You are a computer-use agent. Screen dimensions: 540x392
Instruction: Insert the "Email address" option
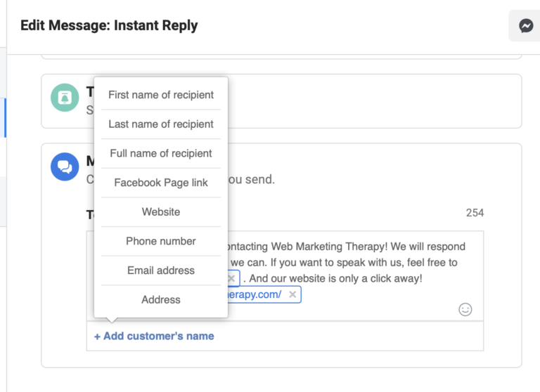pos(161,270)
